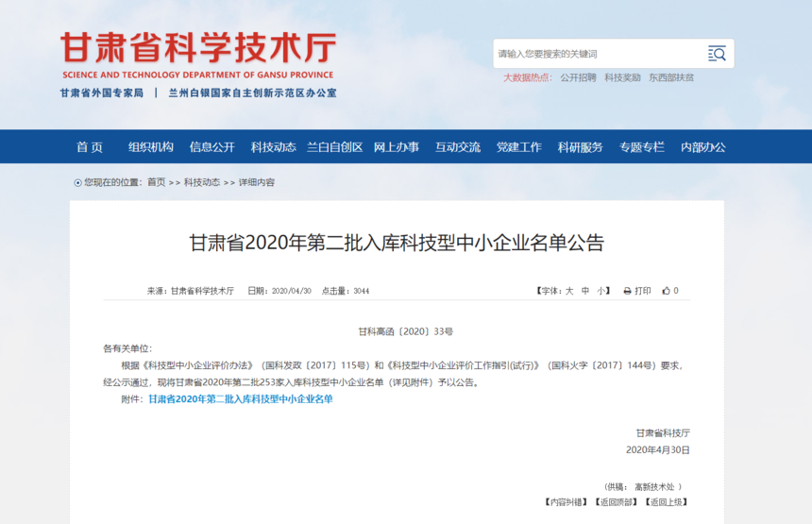Open the 兰白自创区 navigation item
This screenshot has width=812, height=524.
point(334,147)
